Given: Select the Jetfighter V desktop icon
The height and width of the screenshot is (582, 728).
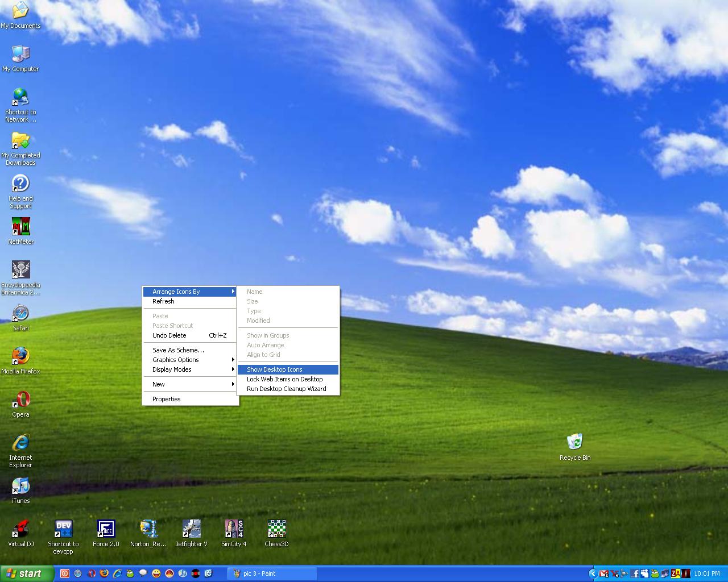Looking at the screenshot, I should (x=191, y=534).
